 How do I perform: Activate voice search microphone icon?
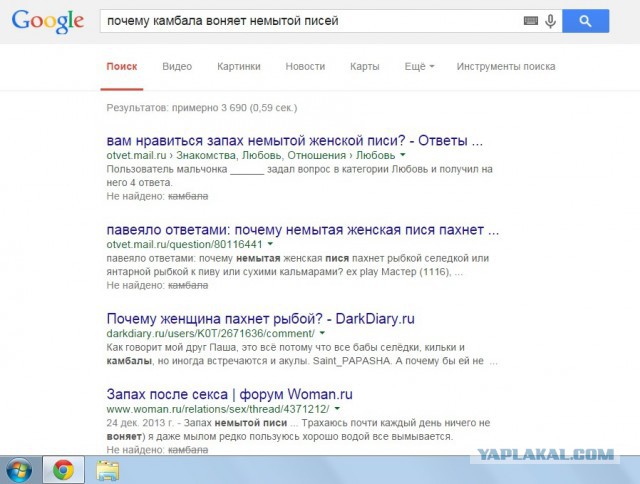[x=550, y=21]
